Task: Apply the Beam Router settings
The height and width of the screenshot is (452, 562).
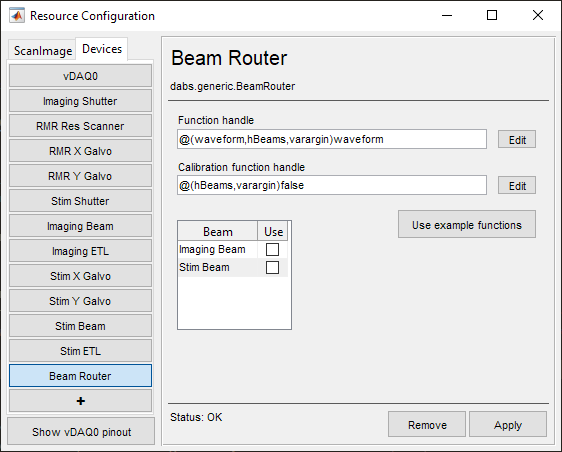Action: click(508, 425)
